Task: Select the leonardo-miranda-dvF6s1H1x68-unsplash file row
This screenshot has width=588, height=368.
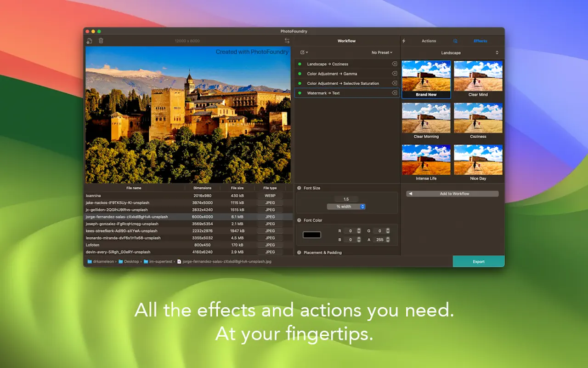Action: click(189, 238)
